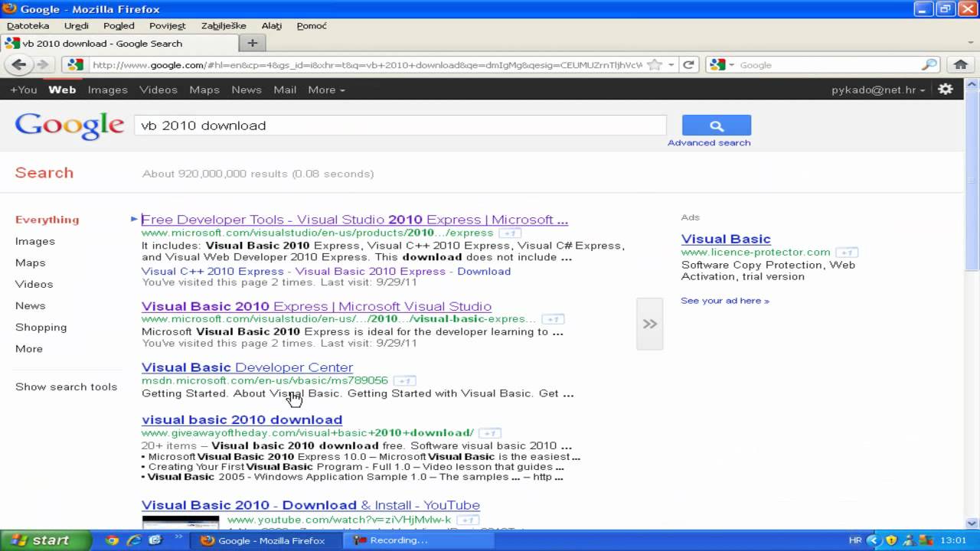Open the Pogled menu

click(x=119, y=25)
